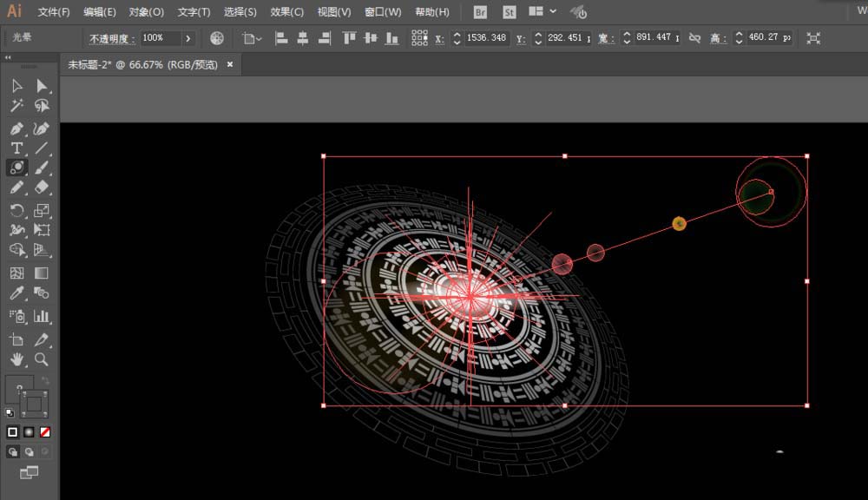
Task: Open the Bridge (Br) icon
Action: 480,12
